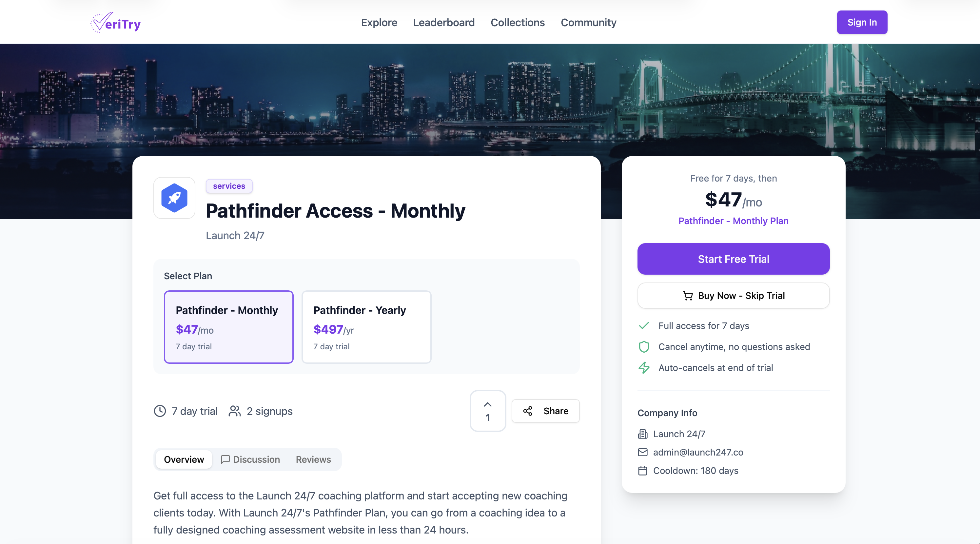Open the Reviews tab
The width and height of the screenshot is (980, 544).
(x=313, y=459)
